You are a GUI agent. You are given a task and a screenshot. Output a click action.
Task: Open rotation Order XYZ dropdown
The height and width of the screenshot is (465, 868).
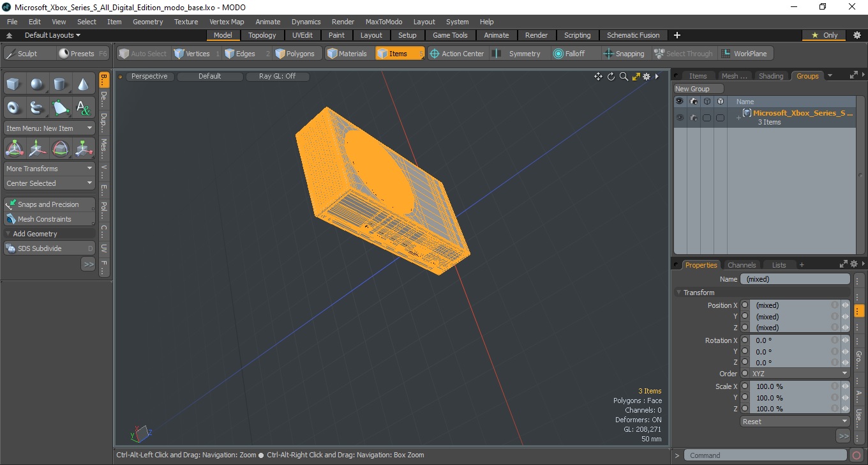click(800, 374)
